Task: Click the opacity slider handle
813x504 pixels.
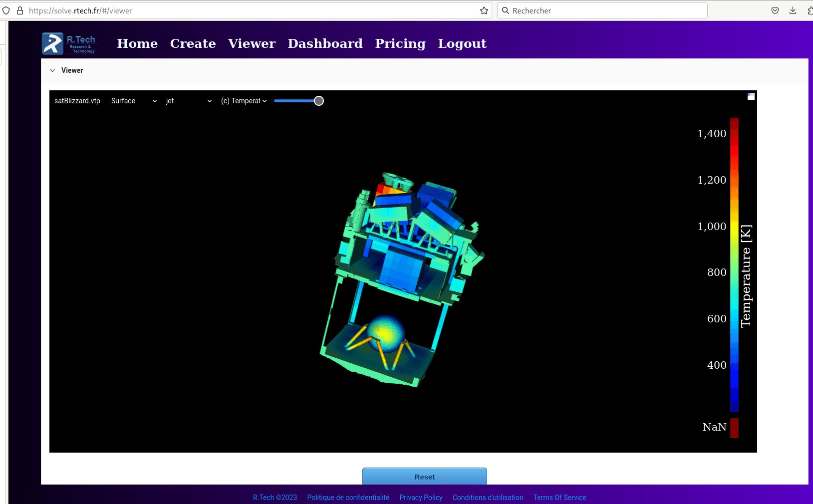Action: coord(318,101)
